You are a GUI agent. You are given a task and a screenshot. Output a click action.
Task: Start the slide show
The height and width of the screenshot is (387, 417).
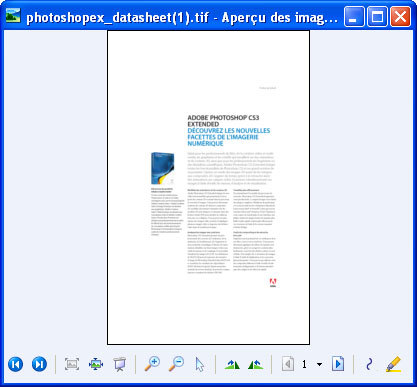120,364
